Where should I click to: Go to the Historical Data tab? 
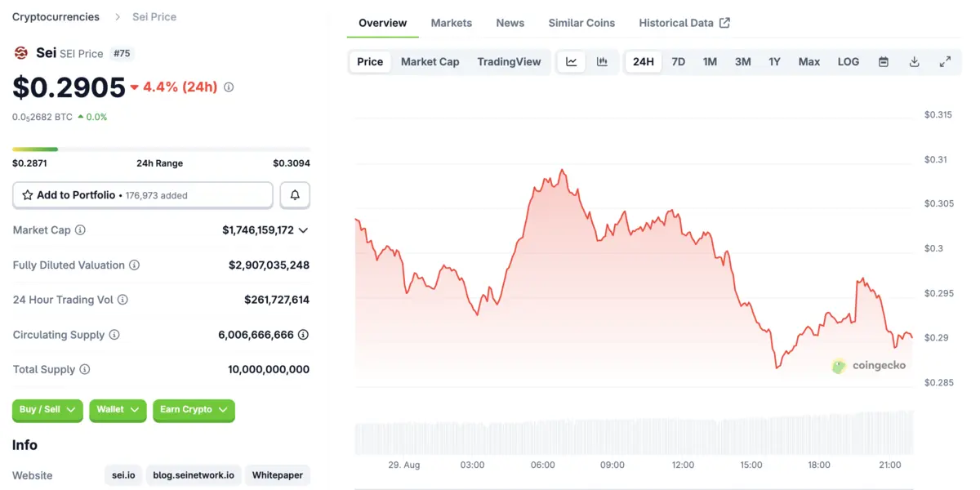[684, 23]
